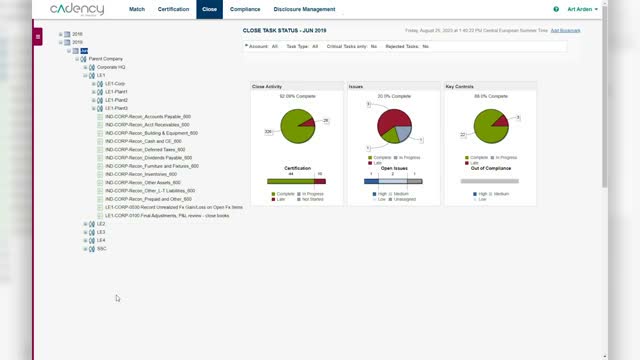
Task: Open the Certification tab
Action: (x=173, y=9)
